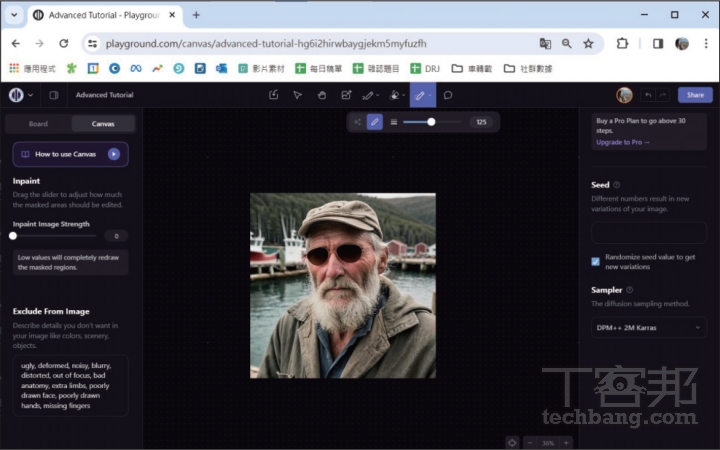Click the redo arrow button
The width and height of the screenshot is (720, 450).
click(x=663, y=95)
